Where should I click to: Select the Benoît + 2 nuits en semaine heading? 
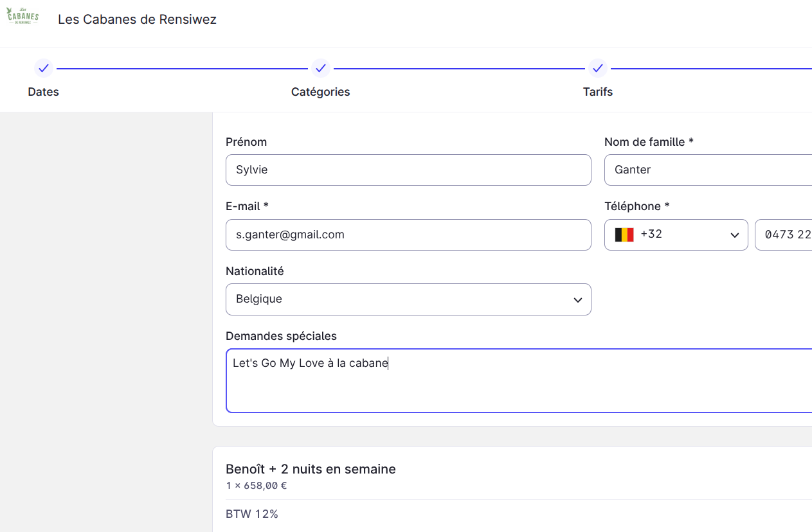point(311,469)
